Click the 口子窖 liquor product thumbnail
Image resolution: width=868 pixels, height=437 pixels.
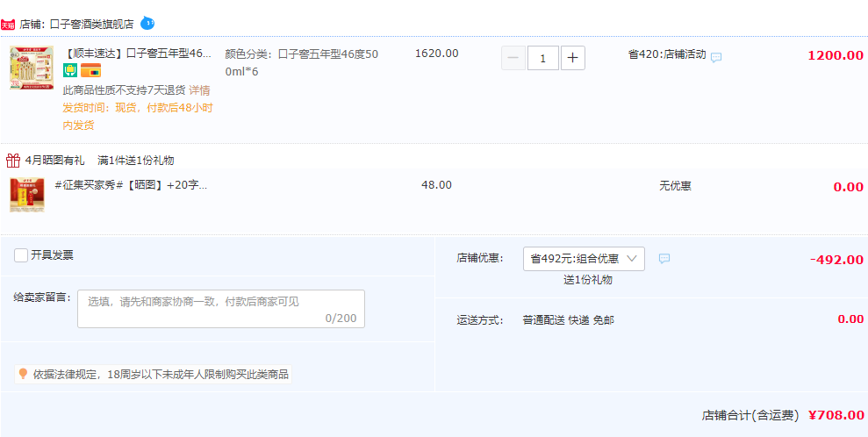click(32, 68)
